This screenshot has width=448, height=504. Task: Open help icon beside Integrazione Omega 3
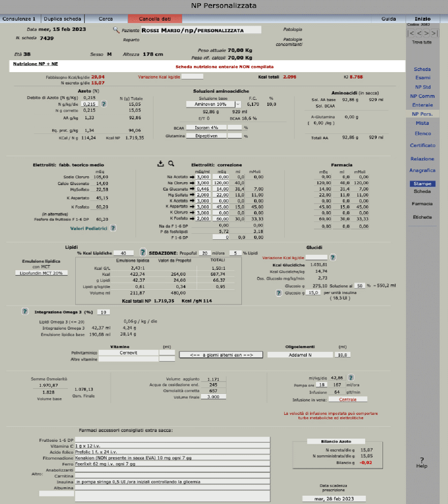(x=25, y=311)
